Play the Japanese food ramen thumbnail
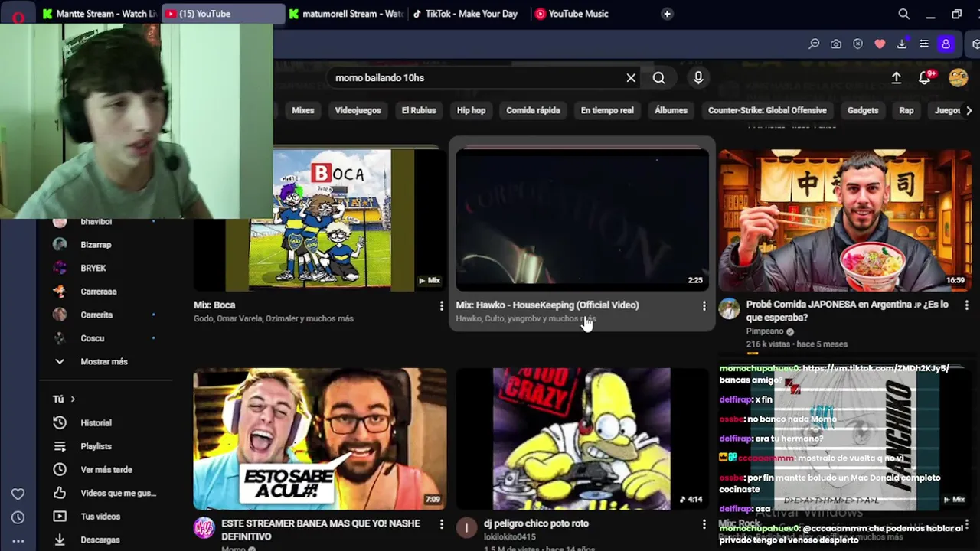Viewport: 980px width, 551px height. tap(844, 220)
